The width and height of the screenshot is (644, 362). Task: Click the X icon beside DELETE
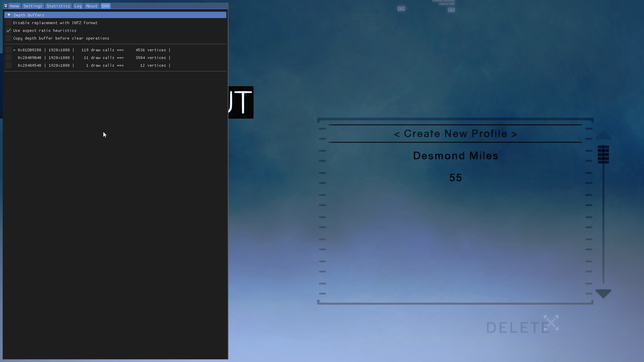pos(551,323)
